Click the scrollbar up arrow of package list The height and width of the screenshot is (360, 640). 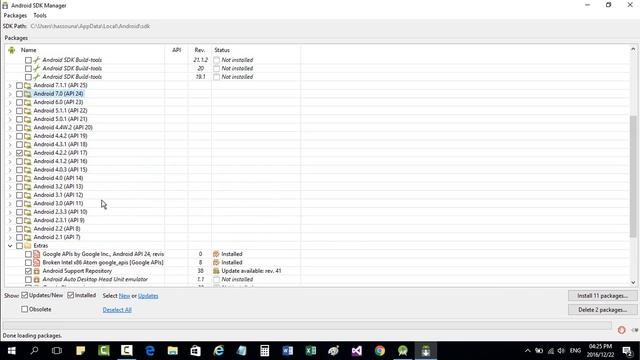633,49
